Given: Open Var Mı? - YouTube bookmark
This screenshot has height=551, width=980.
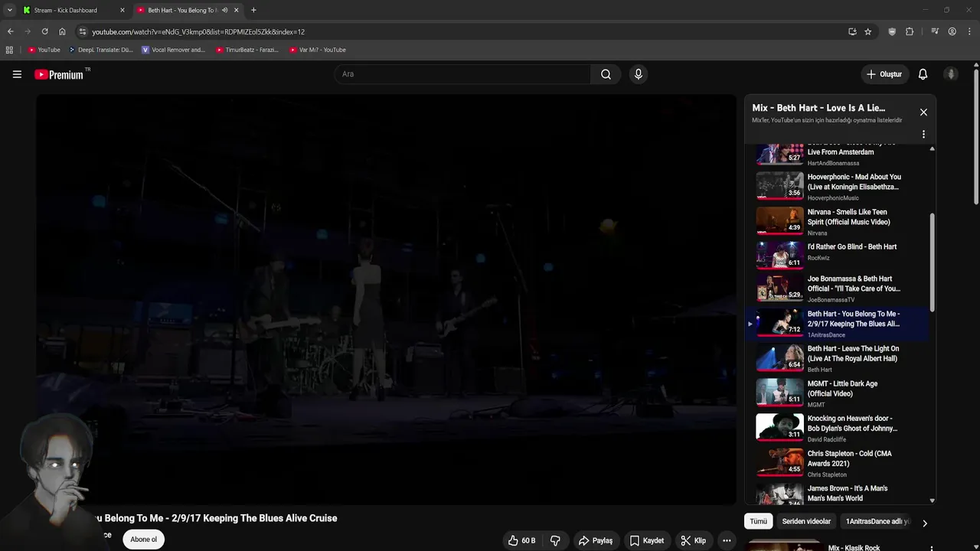Looking at the screenshot, I should [x=317, y=50].
